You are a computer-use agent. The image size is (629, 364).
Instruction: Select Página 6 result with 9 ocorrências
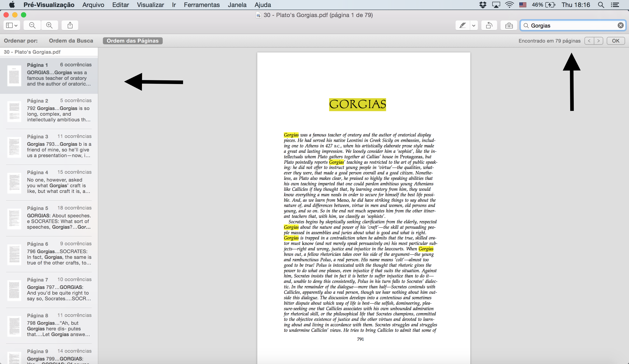pyautogui.click(x=49, y=254)
